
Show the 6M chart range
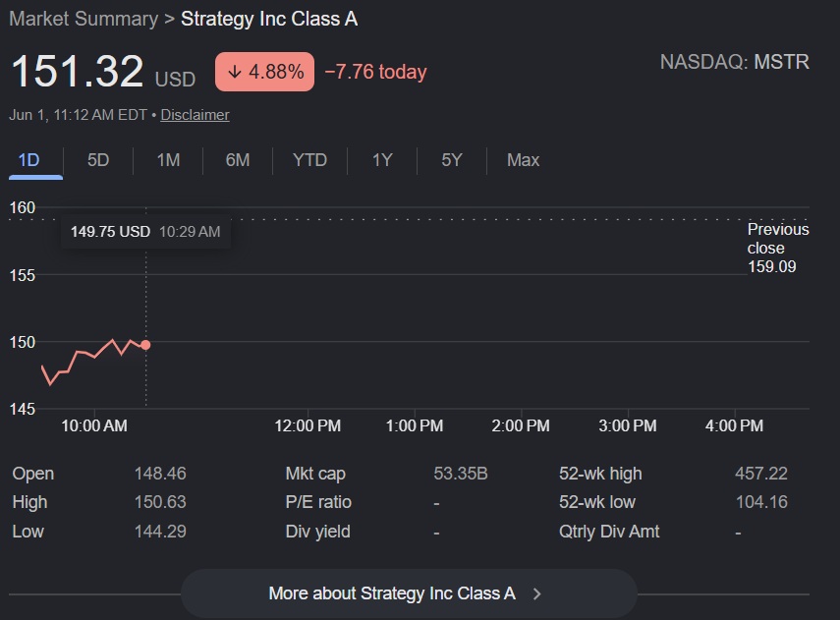tap(238, 160)
